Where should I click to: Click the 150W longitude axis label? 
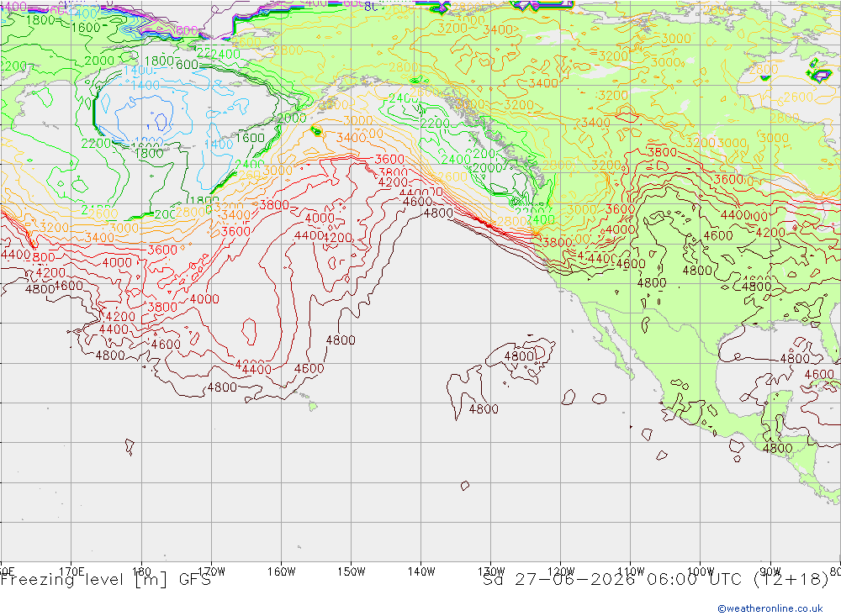352,571
